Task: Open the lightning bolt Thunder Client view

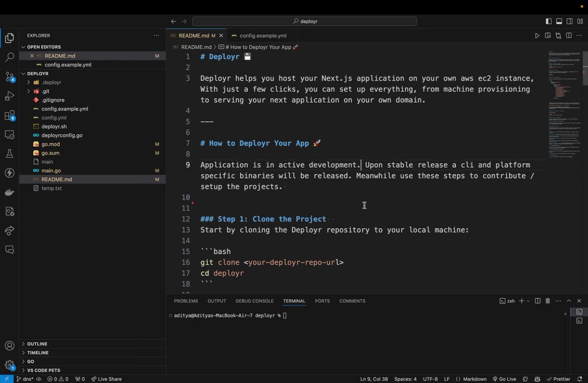Action: (9, 173)
